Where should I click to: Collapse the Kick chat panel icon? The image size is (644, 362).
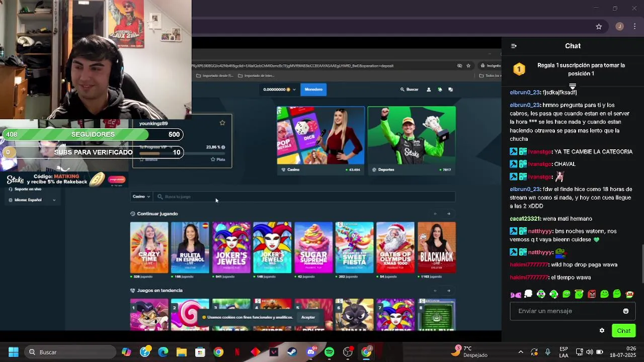[x=514, y=46]
